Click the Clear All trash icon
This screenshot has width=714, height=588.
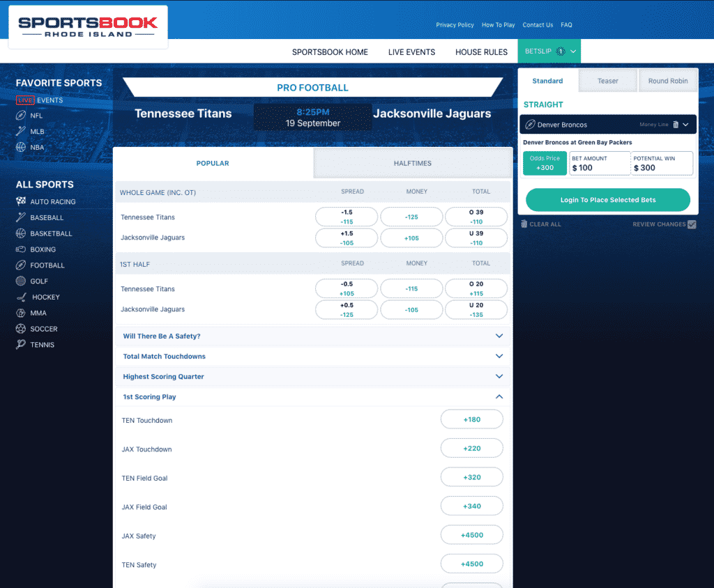pyautogui.click(x=524, y=224)
